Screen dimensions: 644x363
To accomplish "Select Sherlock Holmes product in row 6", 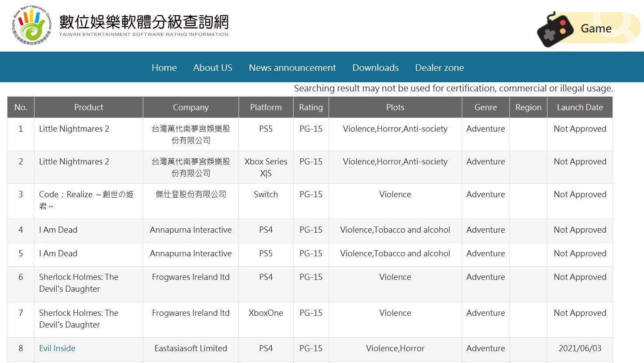I will click(x=79, y=283).
